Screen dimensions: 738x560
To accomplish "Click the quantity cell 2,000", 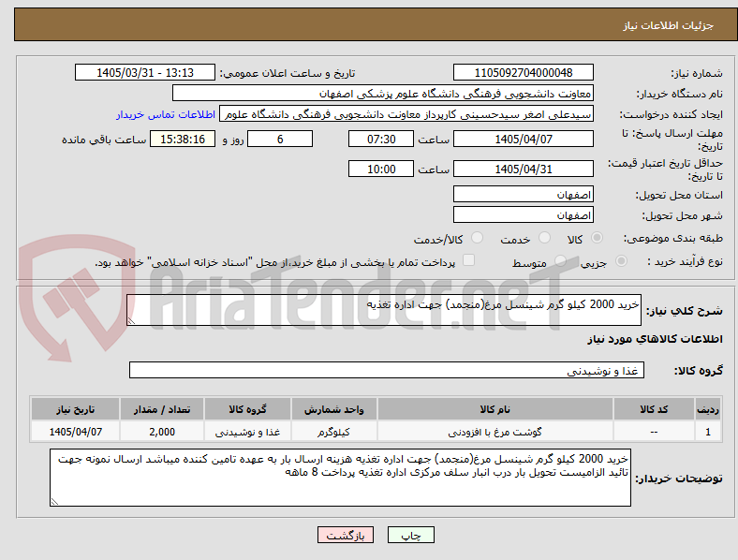I will click(162, 432).
